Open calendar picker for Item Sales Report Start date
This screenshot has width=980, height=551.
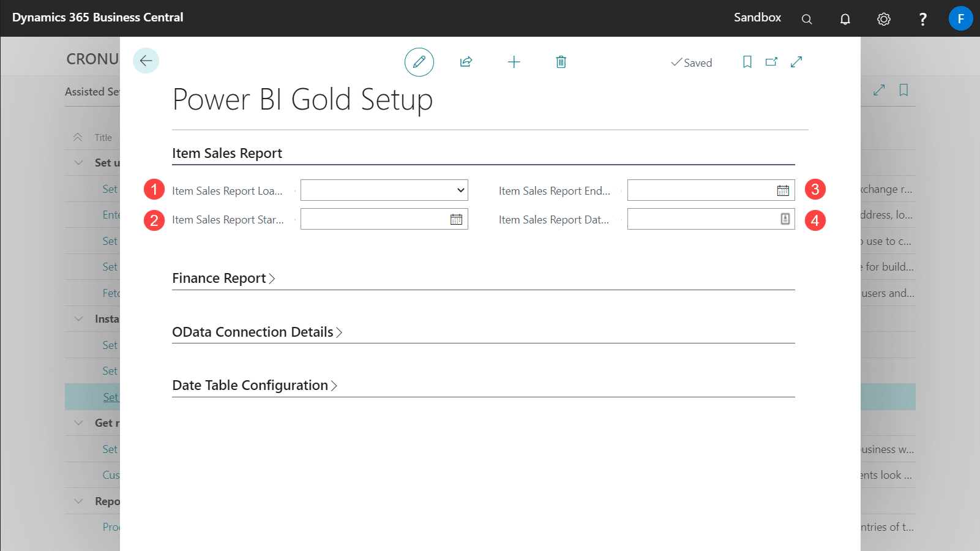pyautogui.click(x=456, y=219)
